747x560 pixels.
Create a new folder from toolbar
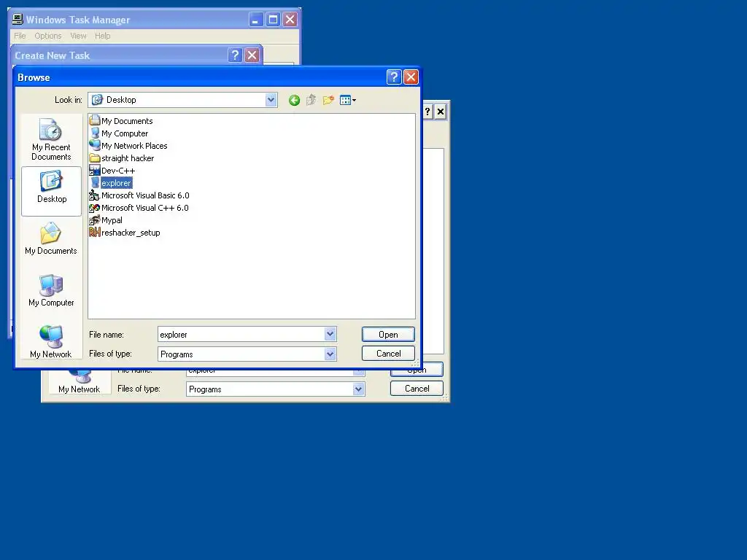click(x=328, y=100)
